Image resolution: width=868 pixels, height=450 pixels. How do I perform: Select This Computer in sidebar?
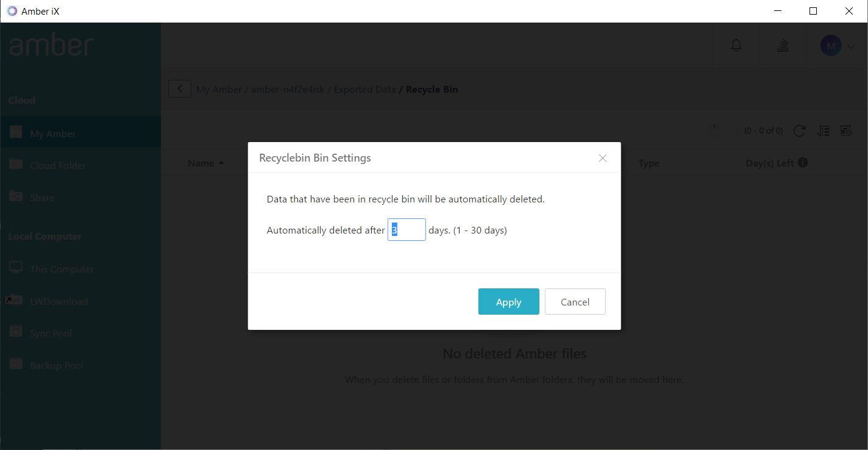(x=80, y=269)
